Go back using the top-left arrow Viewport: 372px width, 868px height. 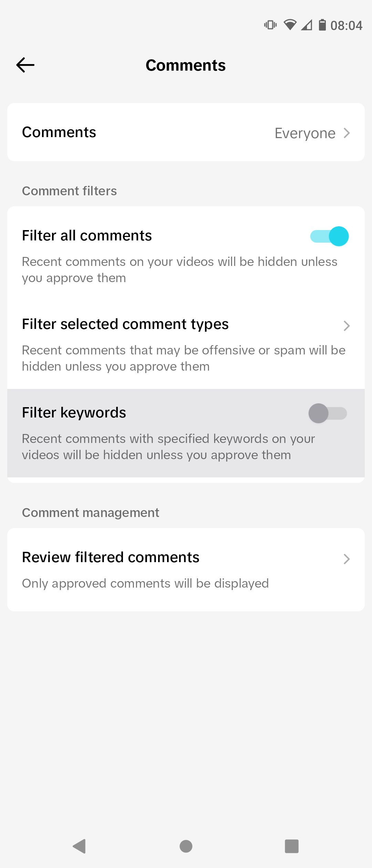click(25, 65)
